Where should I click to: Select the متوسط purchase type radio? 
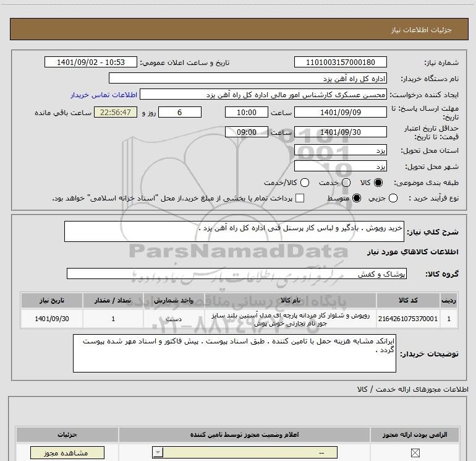pos(357,198)
